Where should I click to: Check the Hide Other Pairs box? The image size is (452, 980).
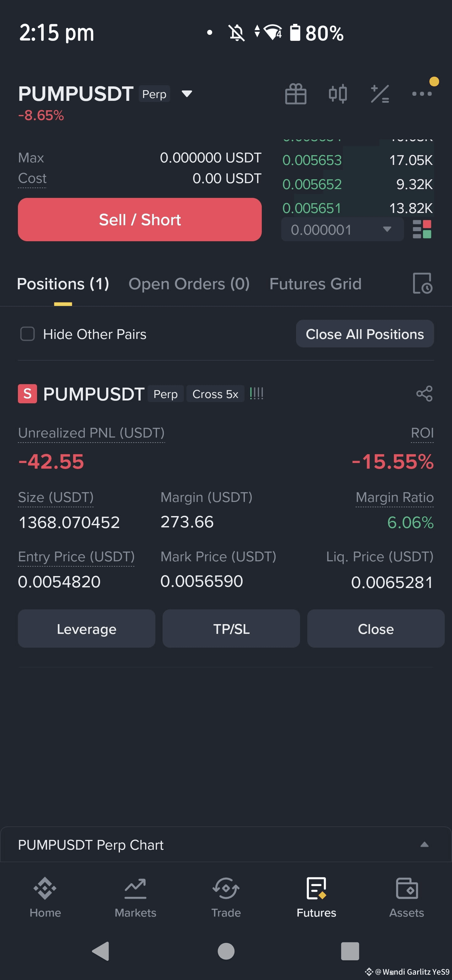pyautogui.click(x=27, y=334)
